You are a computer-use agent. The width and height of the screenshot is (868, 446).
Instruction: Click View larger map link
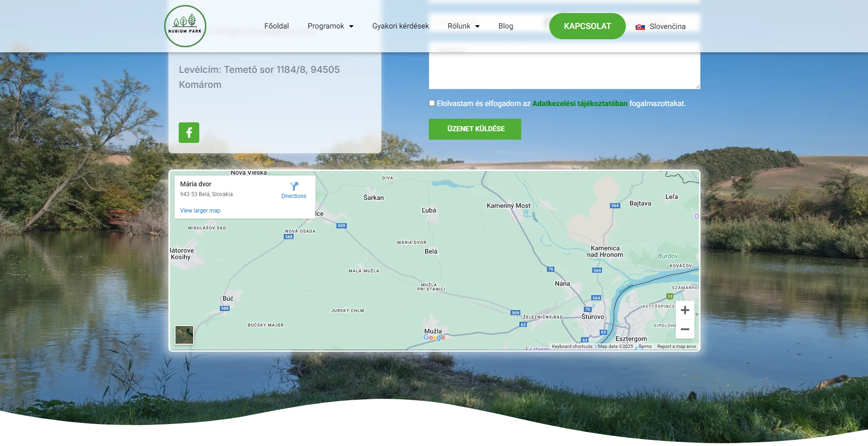coord(200,211)
